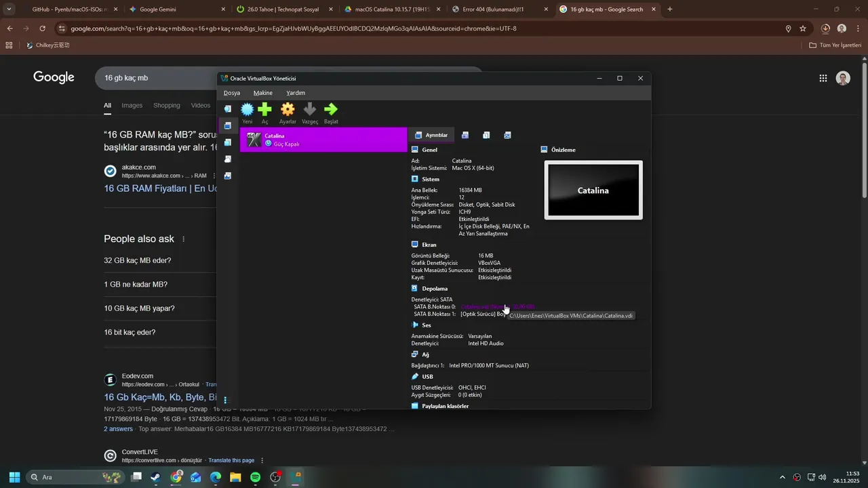
Task: Click the bottom VirtualBox sidebar tool icon
Action: point(228,176)
